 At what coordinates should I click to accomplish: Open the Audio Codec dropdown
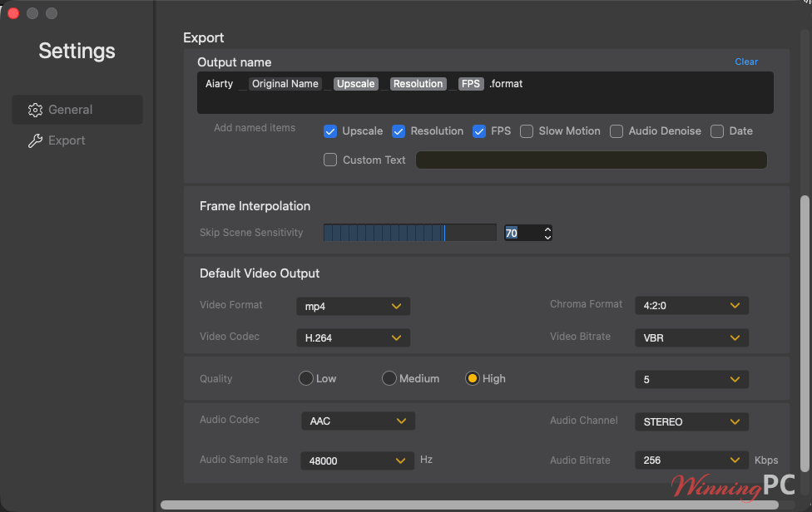coord(358,421)
